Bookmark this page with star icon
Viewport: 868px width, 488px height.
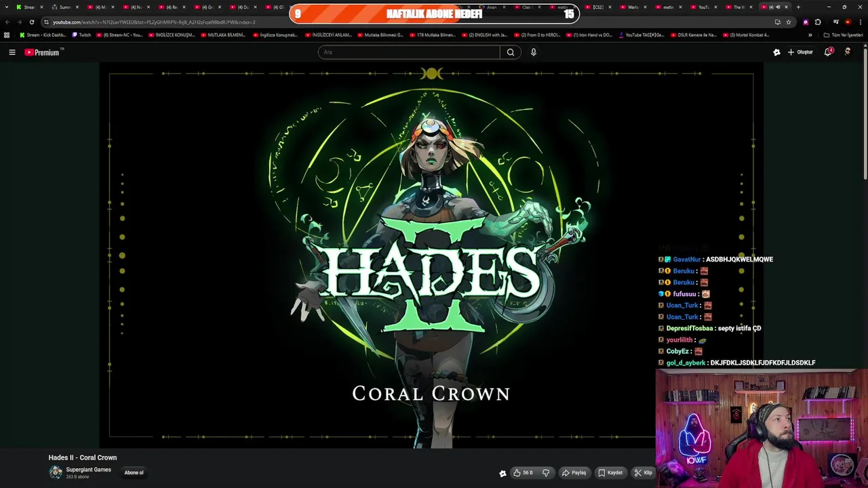tap(789, 22)
